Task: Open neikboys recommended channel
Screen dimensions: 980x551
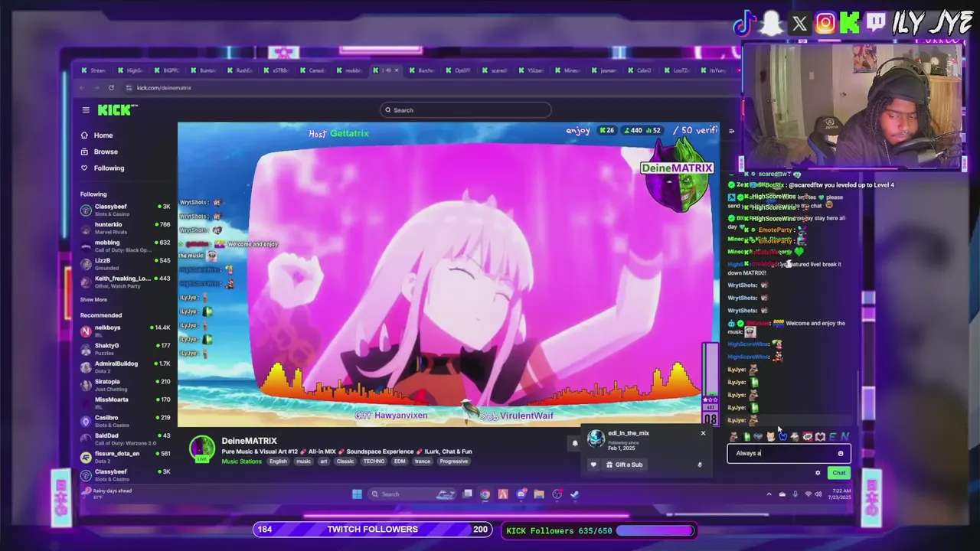Action: pos(125,330)
